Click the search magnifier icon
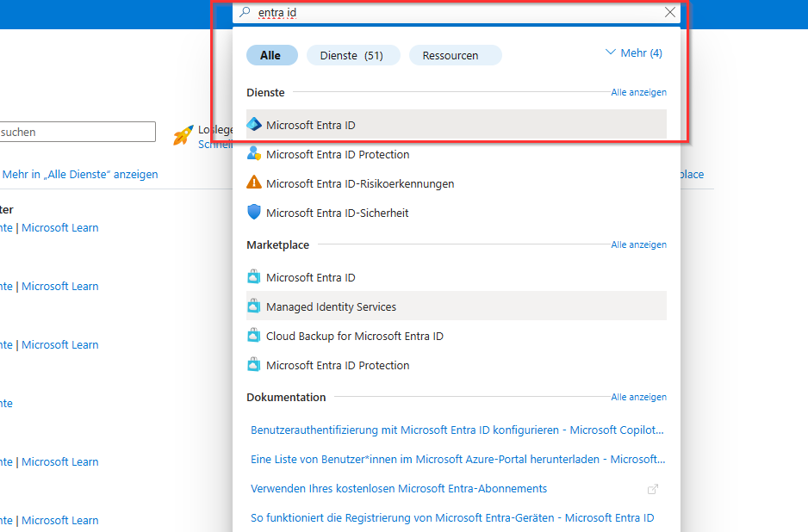808x532 pixels. pyautogui.click(x=246, y=12)
